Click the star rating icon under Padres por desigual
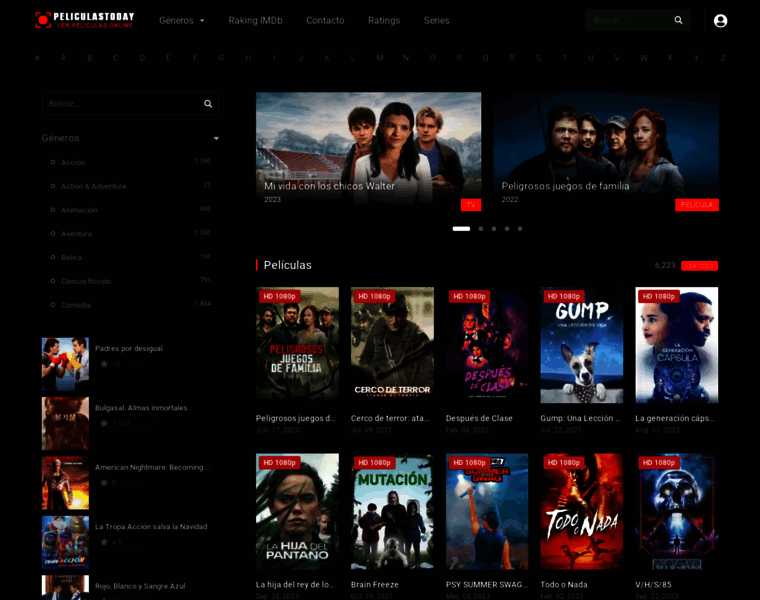The width and height of the screenshot is (760, 600). (104, 364)
